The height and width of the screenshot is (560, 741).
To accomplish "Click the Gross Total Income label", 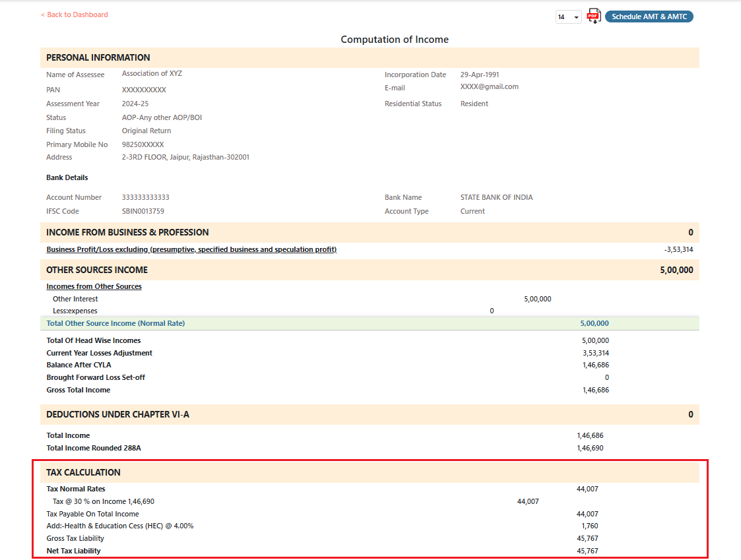I will pos(79,390).
